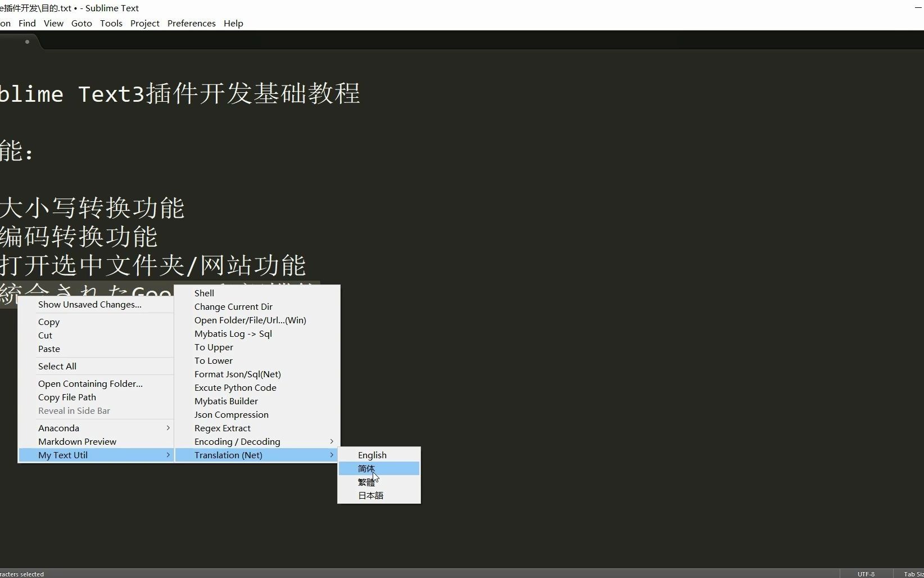Select Excute Python Code
This screenshot has height=578, width=924.
coord(257,387)
